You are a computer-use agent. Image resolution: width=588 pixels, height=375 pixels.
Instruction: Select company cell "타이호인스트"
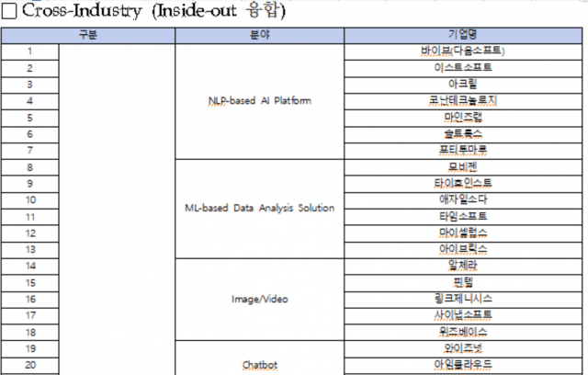point(463,184)
